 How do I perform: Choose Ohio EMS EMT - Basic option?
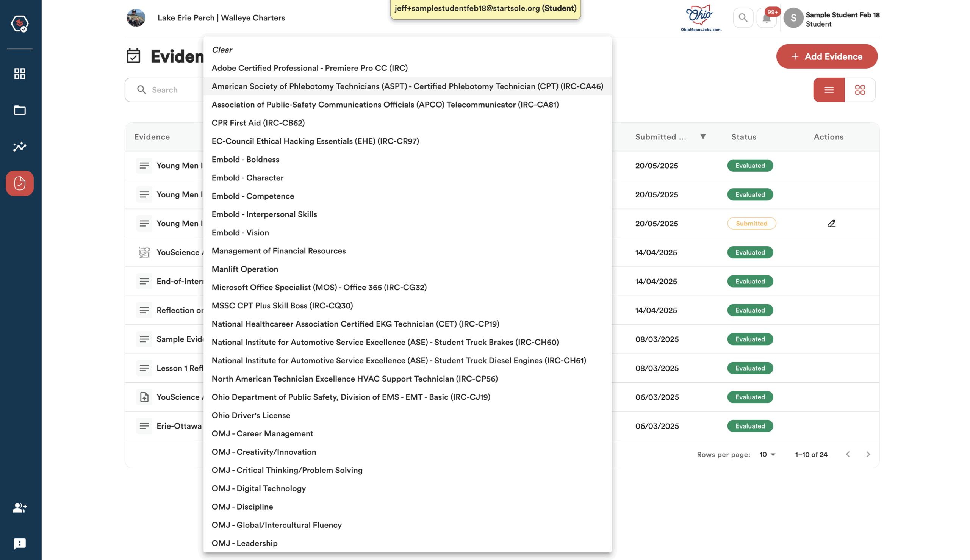[407, 397]
